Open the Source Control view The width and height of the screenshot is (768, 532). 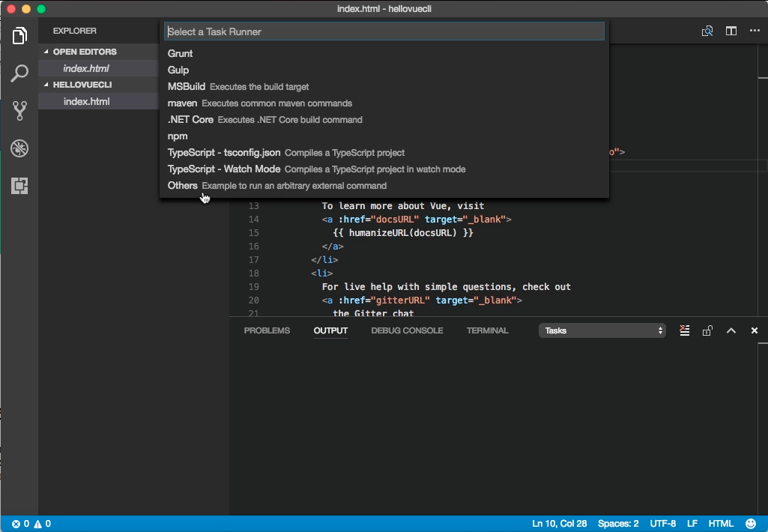19,111
